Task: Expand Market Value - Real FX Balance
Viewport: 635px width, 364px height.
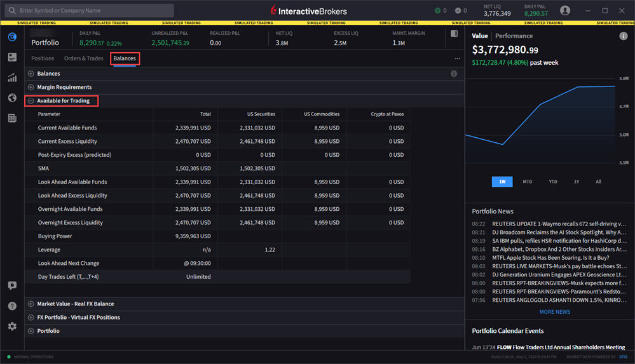Action: [31, 304]
